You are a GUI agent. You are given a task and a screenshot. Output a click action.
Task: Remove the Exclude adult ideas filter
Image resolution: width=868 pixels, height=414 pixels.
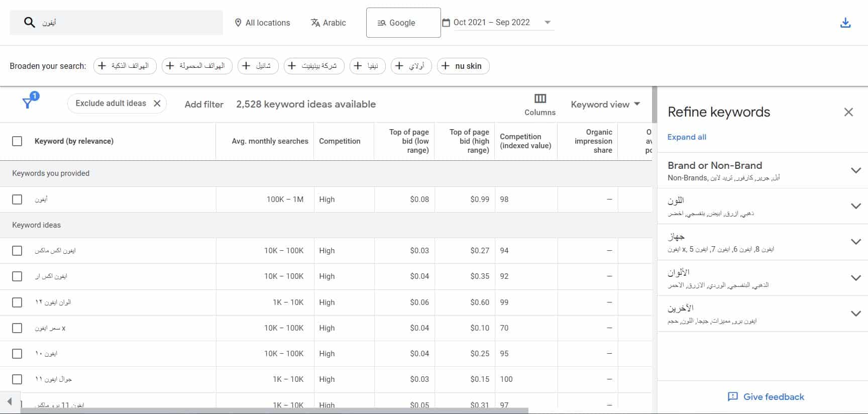[x=157, y=103]
